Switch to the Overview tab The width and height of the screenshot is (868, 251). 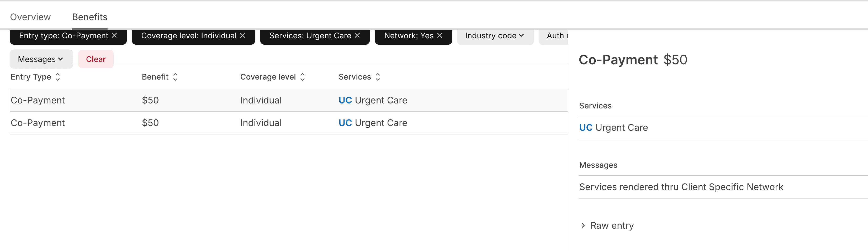[30, 17]
